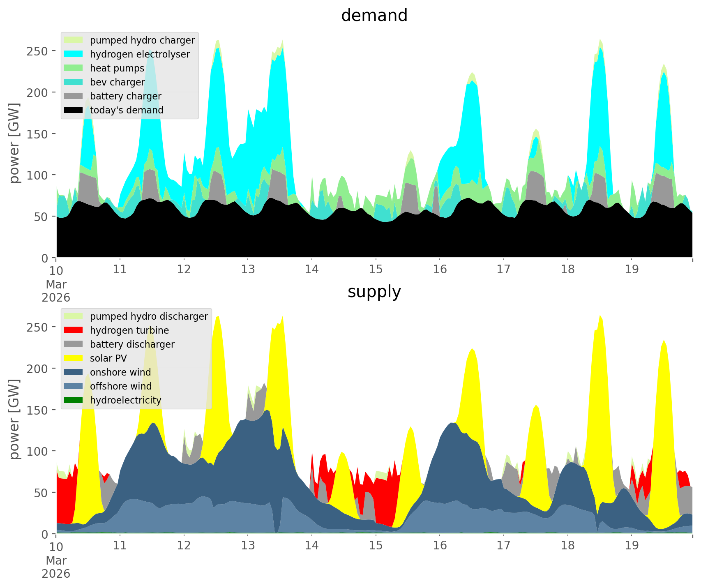Select the hydroelectricity legend label
Image resolution: width=701 pixels, height=588 pixels.
[x=125, y=400]
